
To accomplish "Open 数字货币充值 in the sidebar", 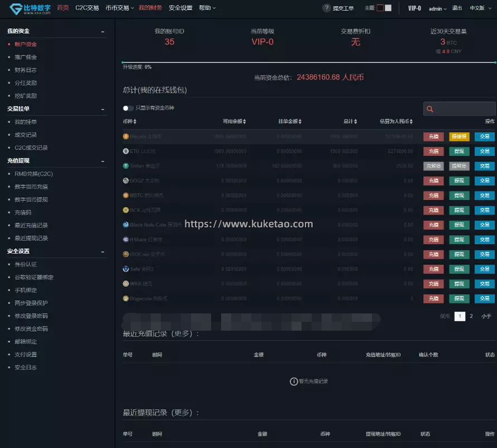I will tap(31, 187).
